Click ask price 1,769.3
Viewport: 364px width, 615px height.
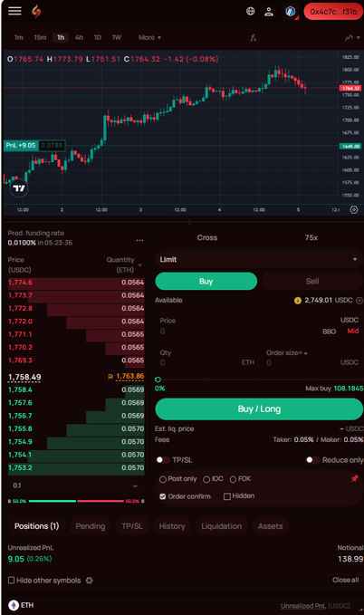click(21, 360)
